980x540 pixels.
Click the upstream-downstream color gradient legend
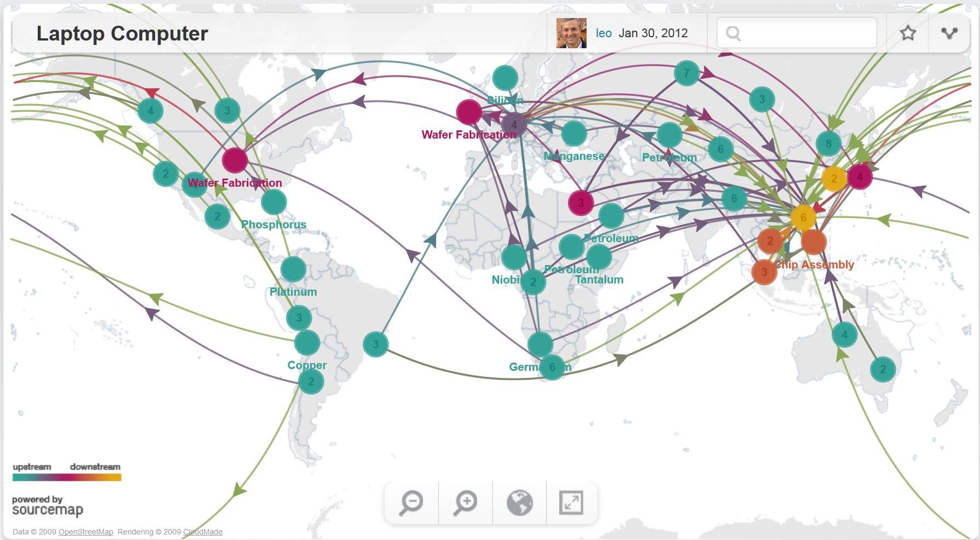coord(67,477)
